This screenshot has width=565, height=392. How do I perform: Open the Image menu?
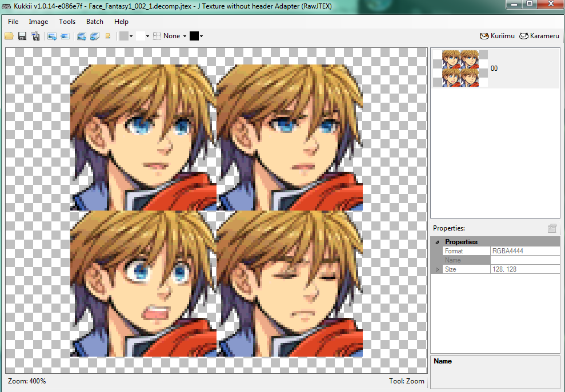pos(38,22)
